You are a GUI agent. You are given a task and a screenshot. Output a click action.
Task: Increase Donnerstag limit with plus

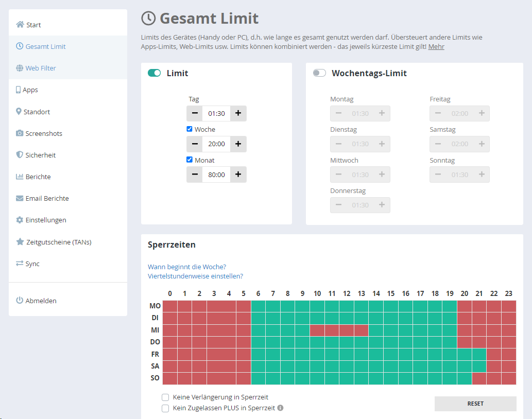click(382, 205)
